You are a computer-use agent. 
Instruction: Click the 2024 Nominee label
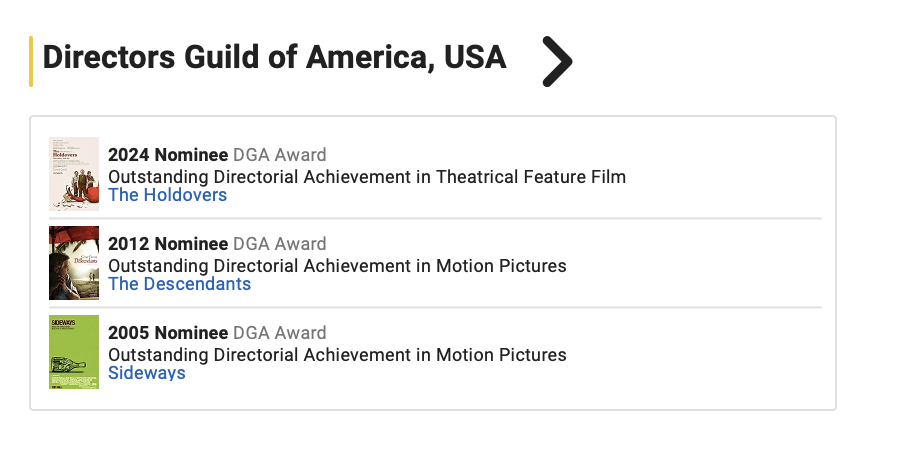coord(167,155)
